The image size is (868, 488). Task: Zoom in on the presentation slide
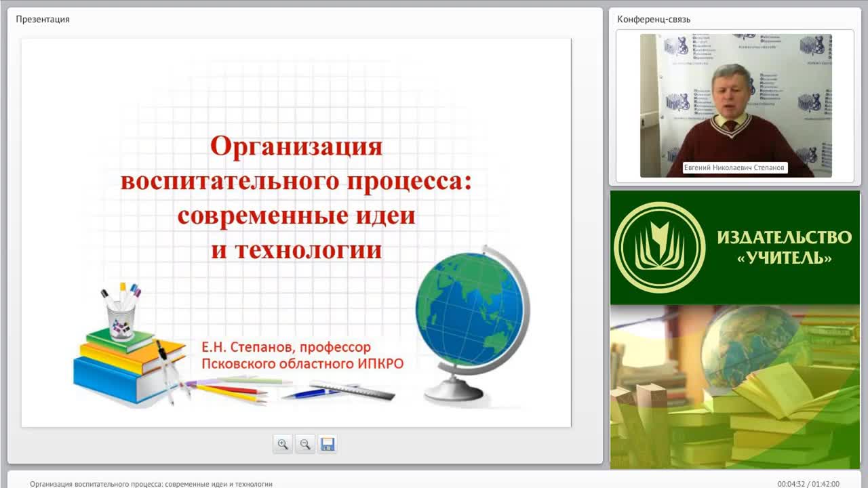[283, 445]
